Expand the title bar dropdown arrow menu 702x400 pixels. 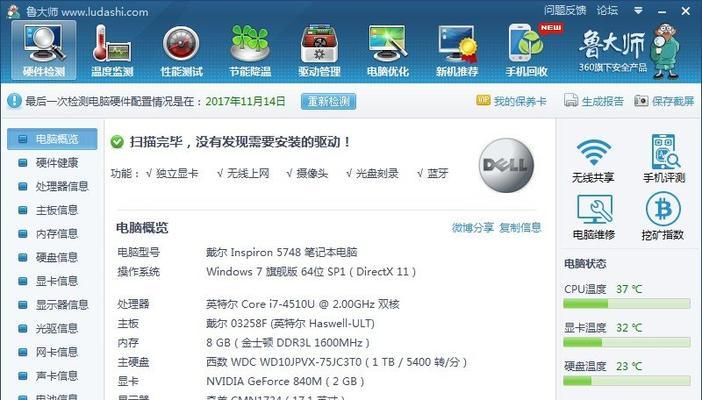point(638,10)
